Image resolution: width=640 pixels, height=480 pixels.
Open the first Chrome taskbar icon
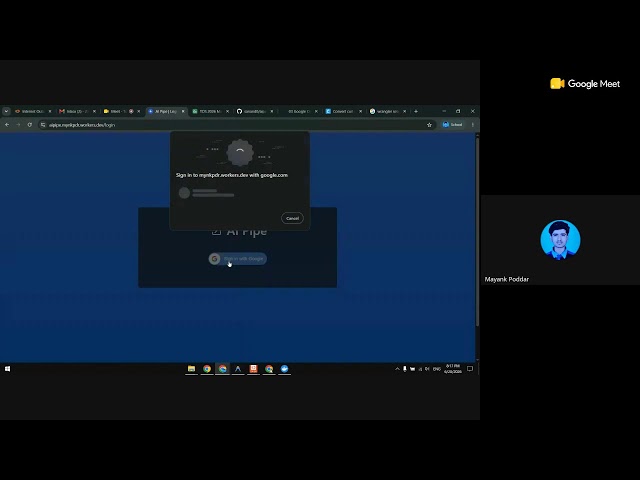pos(207,369)
